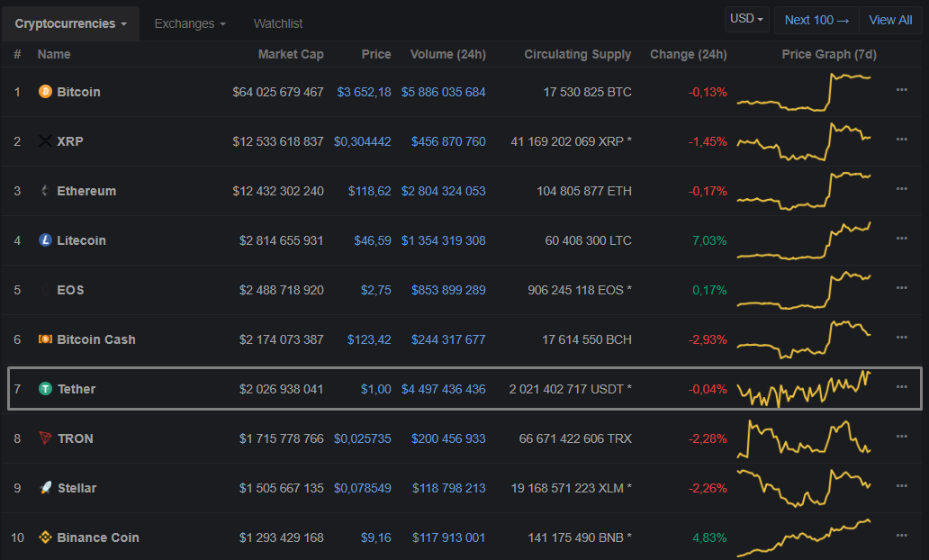Click the XRP logo icon
Image resolution: width=929 pixels, height=560 pixels.
point(45,141)
